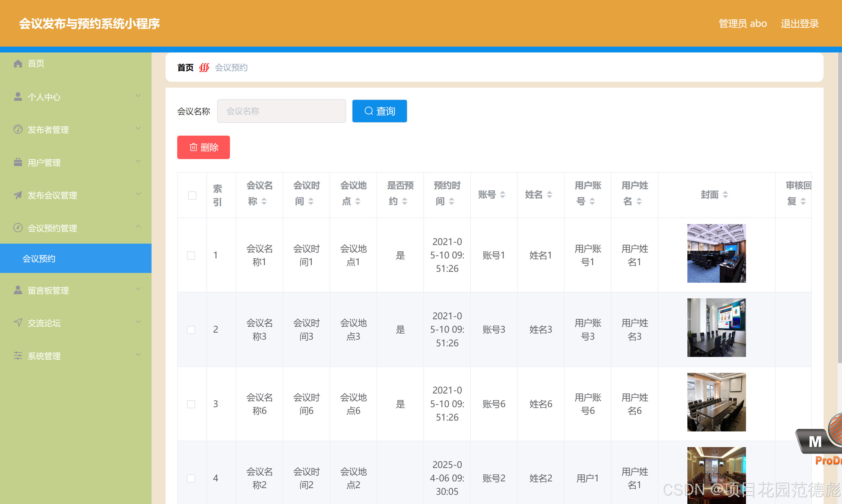Click the navigation arrow icon for 交流论坛
Screen dimensions: 842x504
18,323
